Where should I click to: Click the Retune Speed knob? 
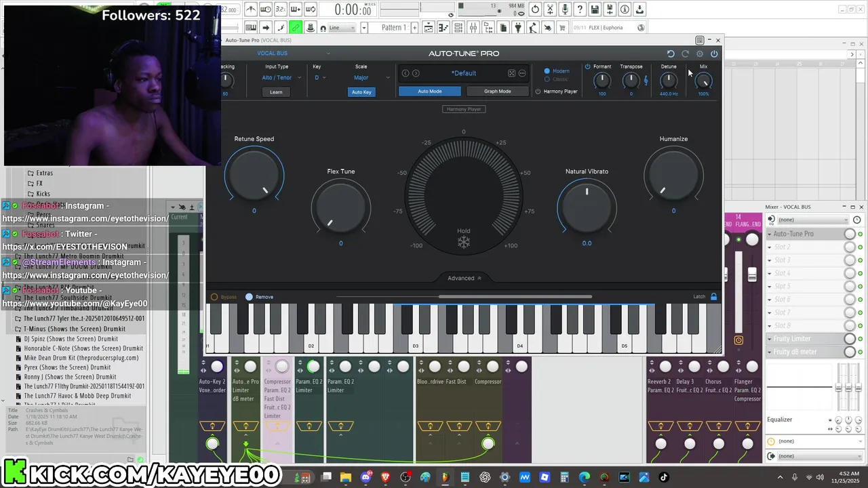point(254,174)
